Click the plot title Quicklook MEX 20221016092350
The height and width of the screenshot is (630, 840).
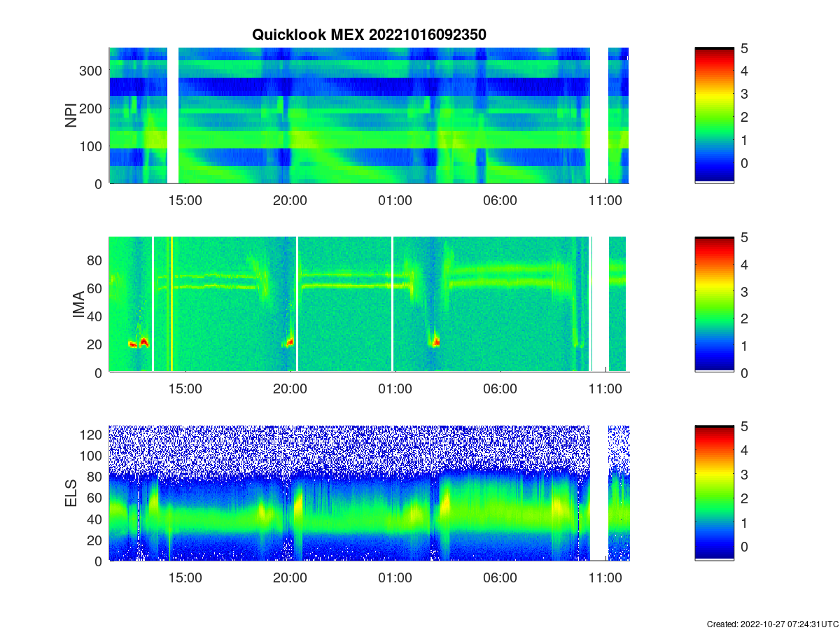point(369,34)
